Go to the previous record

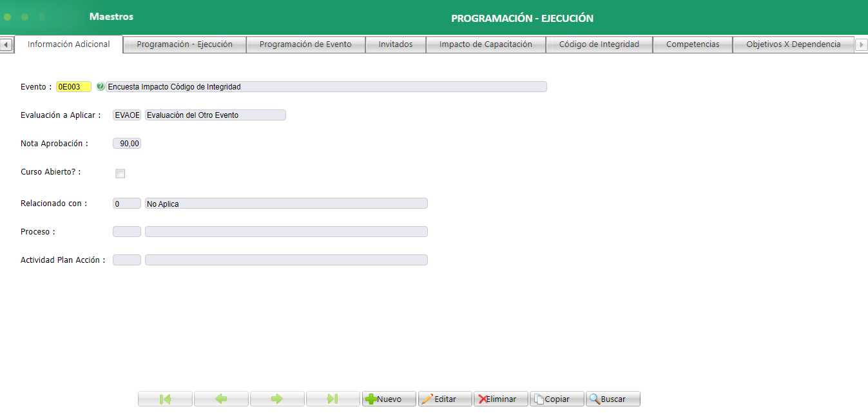221,398
